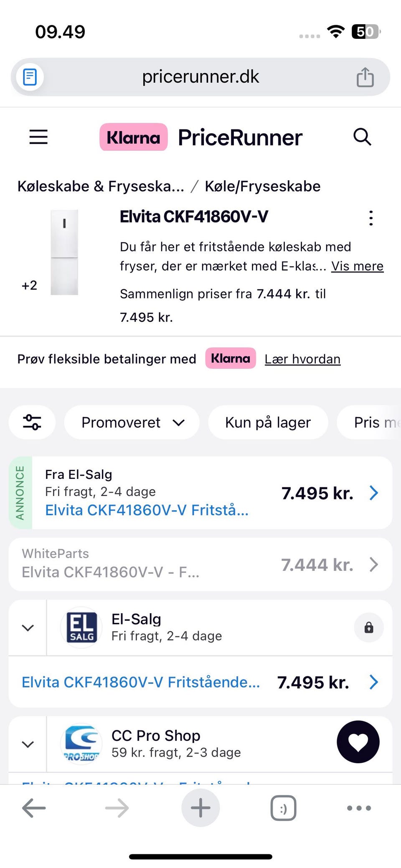Image resolution: width=401 pixels, height=868 pixels.
Task: Open the reader mode page icon
Action: click(x=30, y=77)
